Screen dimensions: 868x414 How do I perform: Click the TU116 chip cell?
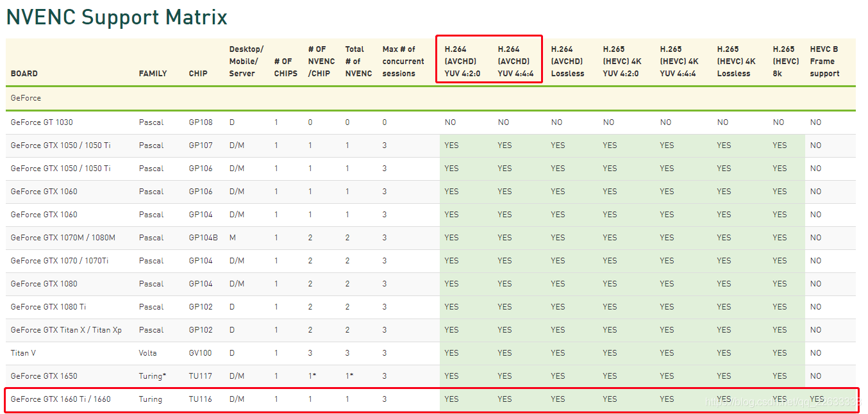pos(199,399)
